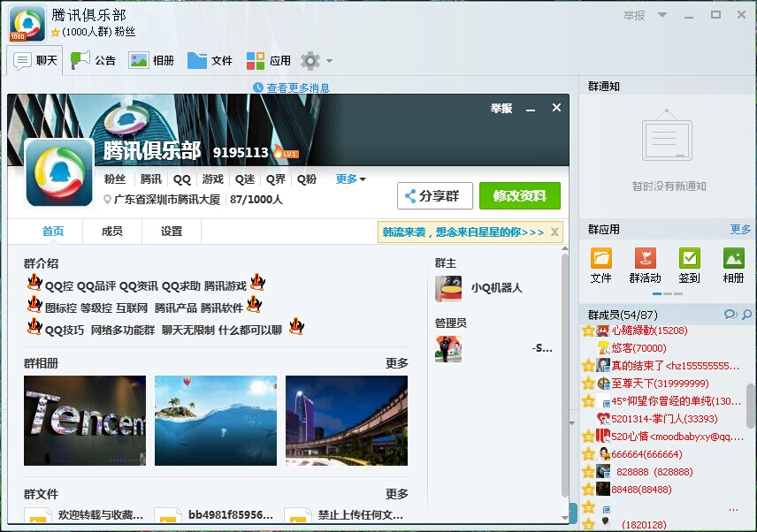Click 更多 beside 群相册
This screenshot has width=757, height=532.
click(x=396, y=363)
